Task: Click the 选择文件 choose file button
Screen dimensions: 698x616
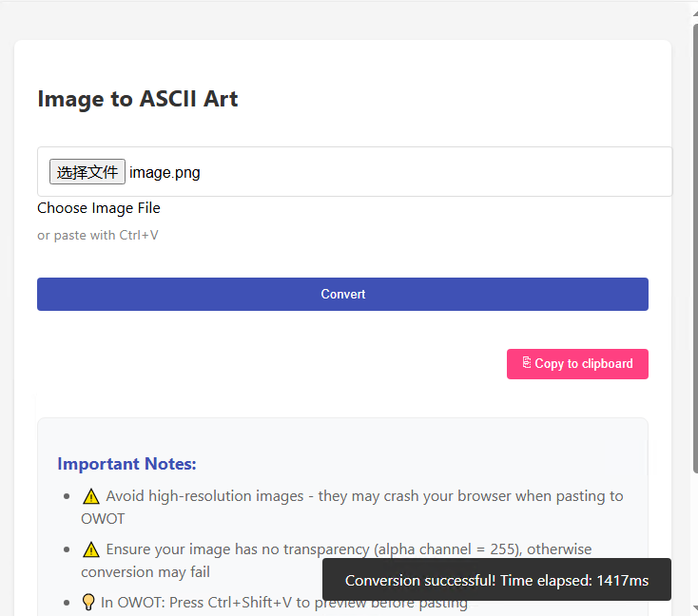Action: coord(87,172)
